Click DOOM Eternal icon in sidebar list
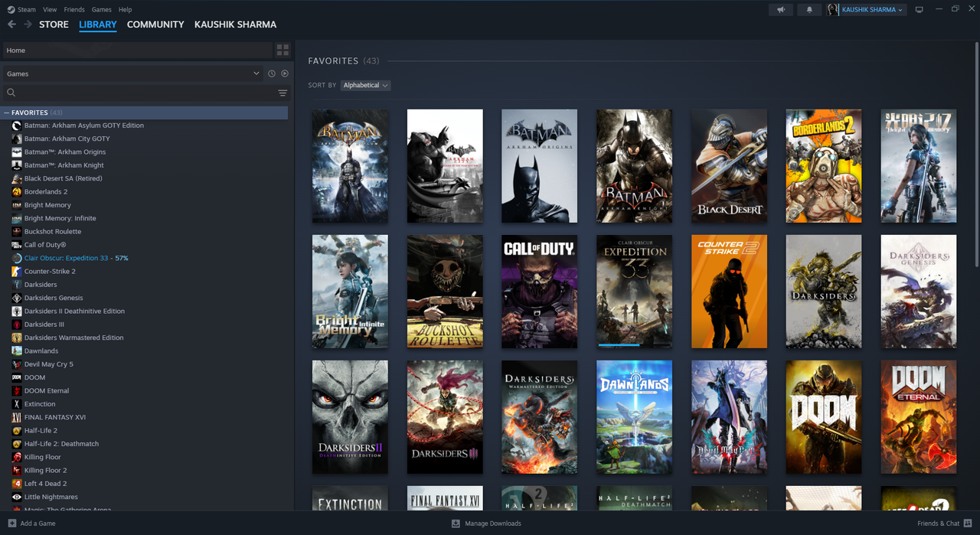Viewport: 980px width, 535px height. [17, 391]
